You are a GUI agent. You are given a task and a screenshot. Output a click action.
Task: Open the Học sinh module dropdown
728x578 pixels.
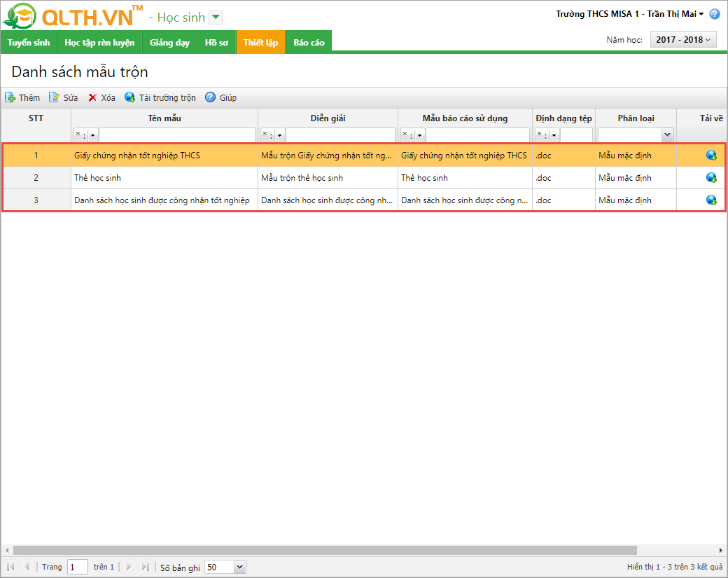[216, 18]
